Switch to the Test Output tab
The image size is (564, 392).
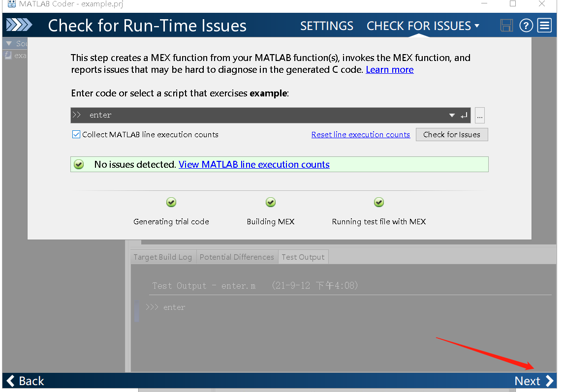point(303,257)
